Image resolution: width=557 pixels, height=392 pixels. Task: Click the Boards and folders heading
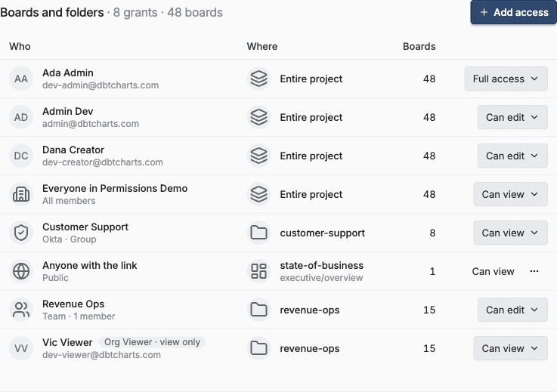click(52, 12)
